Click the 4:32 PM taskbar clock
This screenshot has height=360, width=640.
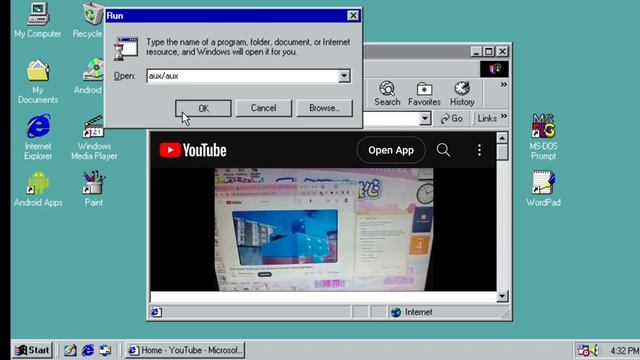(x=624, y=350)
